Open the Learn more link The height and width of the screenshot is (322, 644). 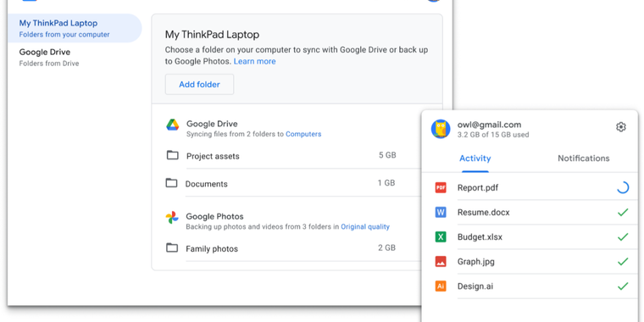point(255,61)
